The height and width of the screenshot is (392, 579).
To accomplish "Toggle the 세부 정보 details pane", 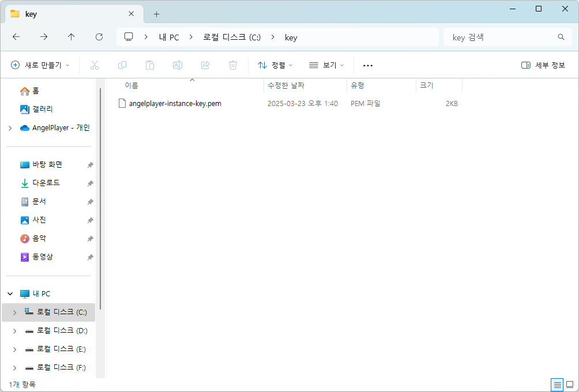I will 543,65.
